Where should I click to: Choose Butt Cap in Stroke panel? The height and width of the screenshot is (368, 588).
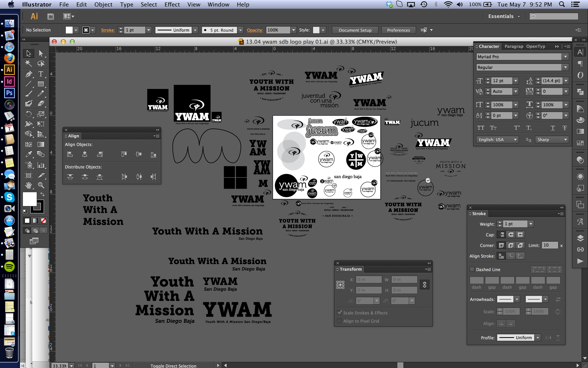pyautogui.click(x=501, y=235)
